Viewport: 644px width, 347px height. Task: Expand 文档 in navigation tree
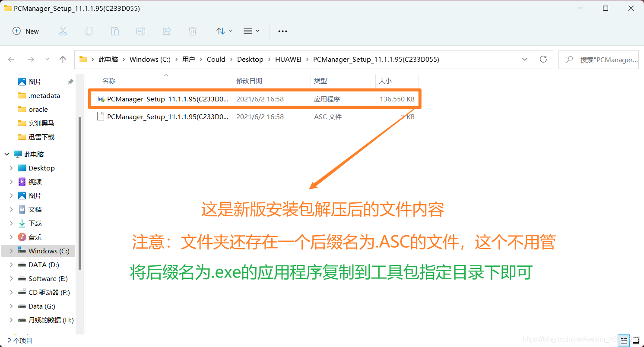(11, 209)
